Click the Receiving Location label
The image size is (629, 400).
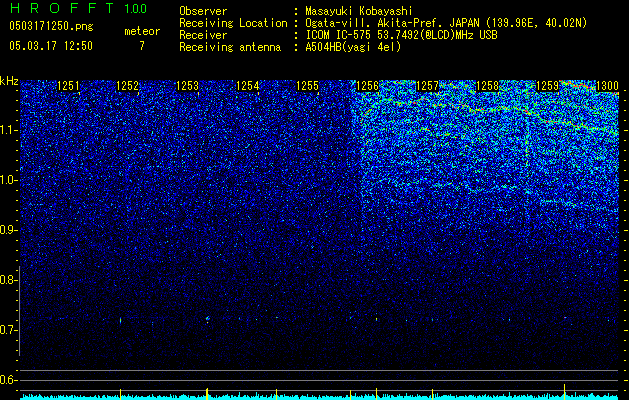coord(233,23)
